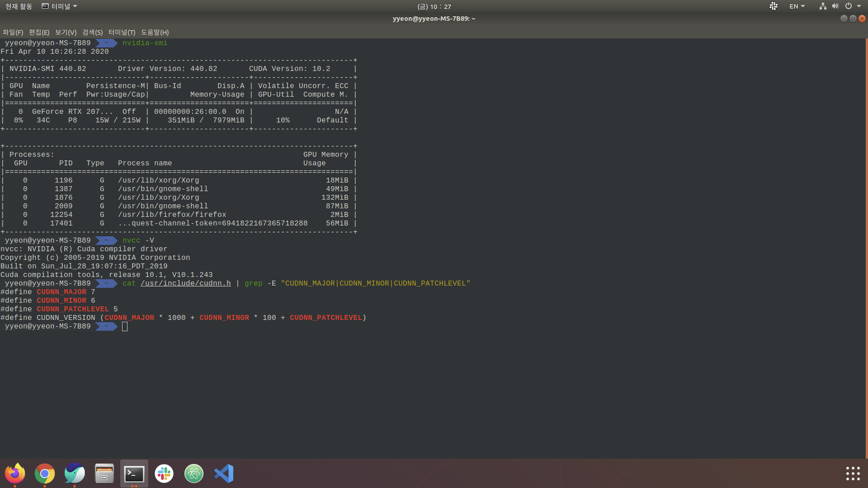868x488 pixels.
Task: Open the 보기(V) menu
Action: 66,32
